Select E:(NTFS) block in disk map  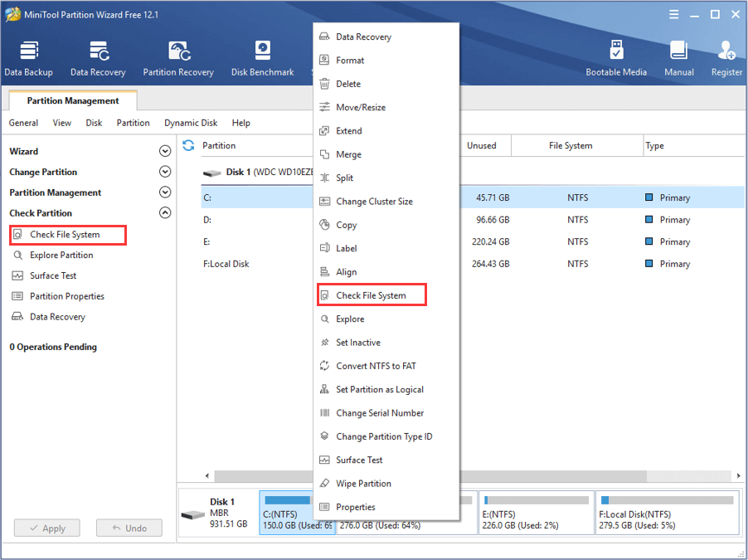point(537,513)
